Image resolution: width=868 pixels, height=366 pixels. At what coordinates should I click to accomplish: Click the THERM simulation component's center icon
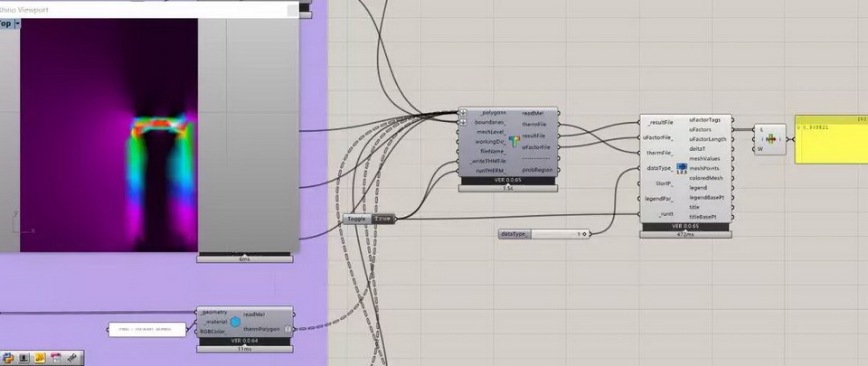coord(513,142)
